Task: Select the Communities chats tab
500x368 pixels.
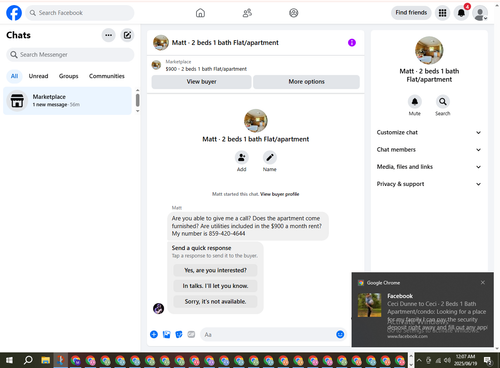Action: (x=107, y=76)
